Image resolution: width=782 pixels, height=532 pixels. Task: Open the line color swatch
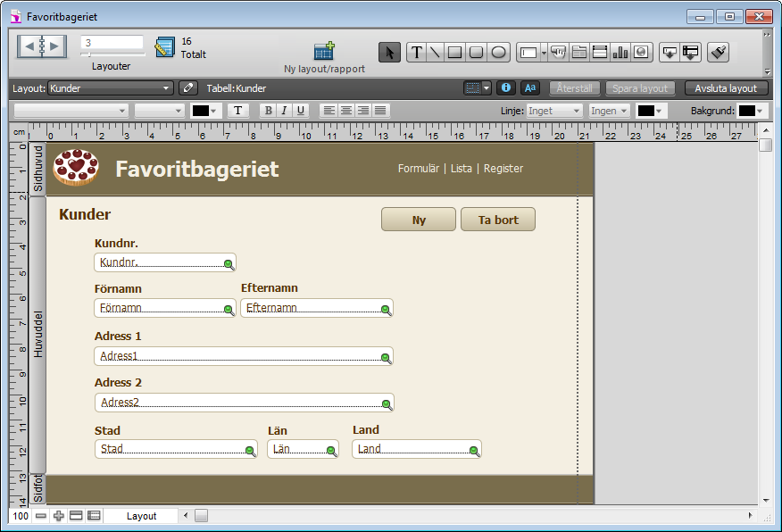[651, 111]
